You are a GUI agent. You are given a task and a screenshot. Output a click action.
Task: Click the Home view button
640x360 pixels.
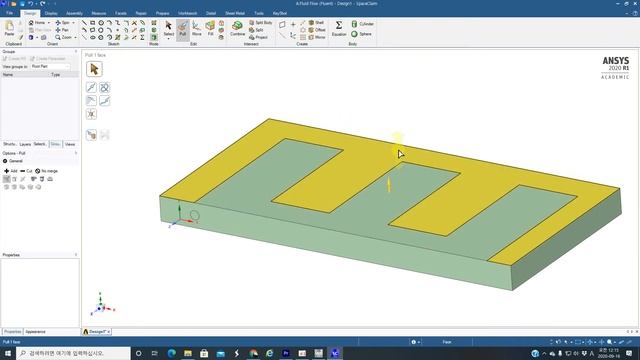click(37, 22)
